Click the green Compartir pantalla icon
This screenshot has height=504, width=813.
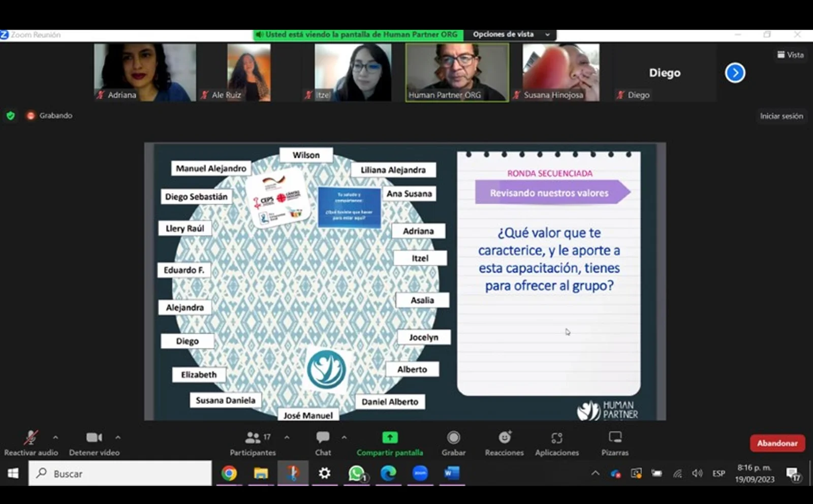[390, 437]
